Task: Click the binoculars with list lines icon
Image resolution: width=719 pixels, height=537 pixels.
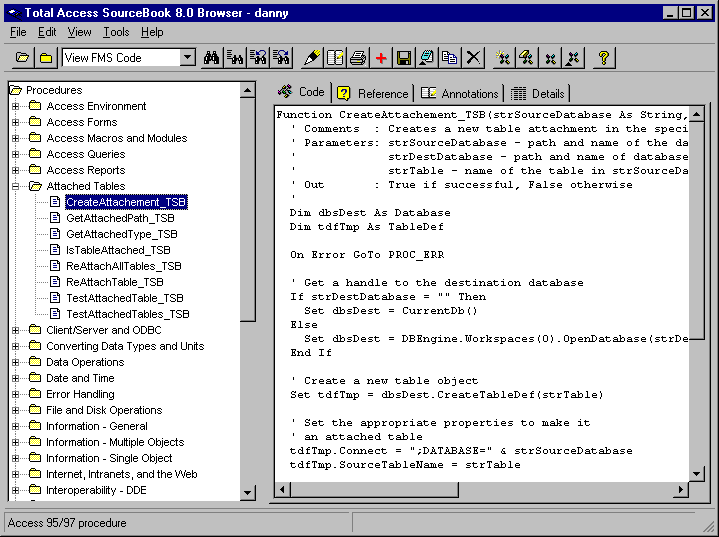Action: (x=235, y=58)
